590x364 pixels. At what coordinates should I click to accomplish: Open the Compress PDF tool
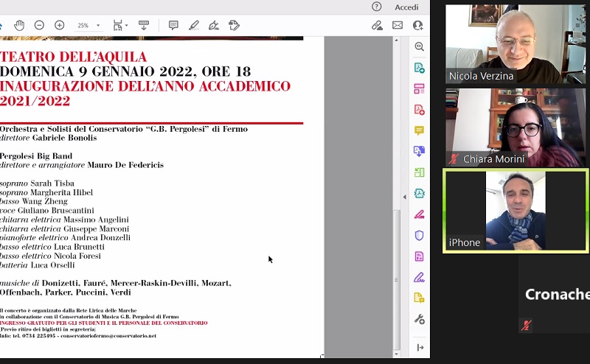click(419, 193)
